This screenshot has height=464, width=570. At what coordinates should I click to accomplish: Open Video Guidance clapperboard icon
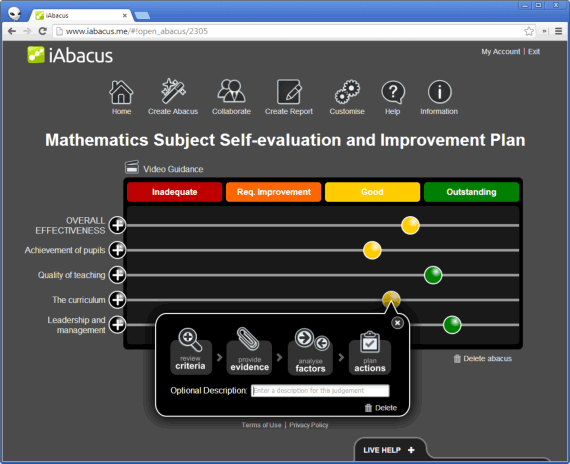click(x=132, y=167)
